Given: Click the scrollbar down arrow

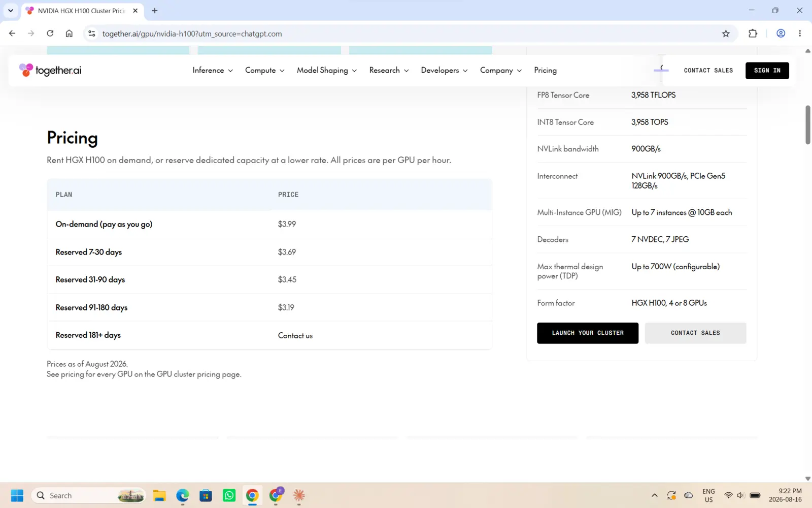Looking at the screenshot, I should coord(808,479).
